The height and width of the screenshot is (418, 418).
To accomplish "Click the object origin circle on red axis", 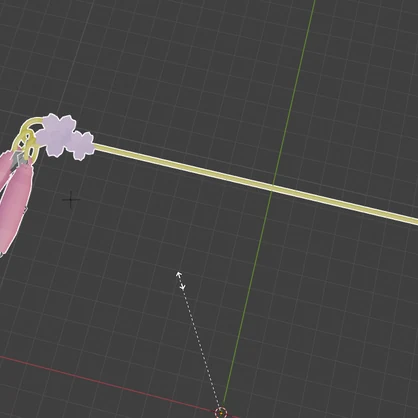I will 221,413.
